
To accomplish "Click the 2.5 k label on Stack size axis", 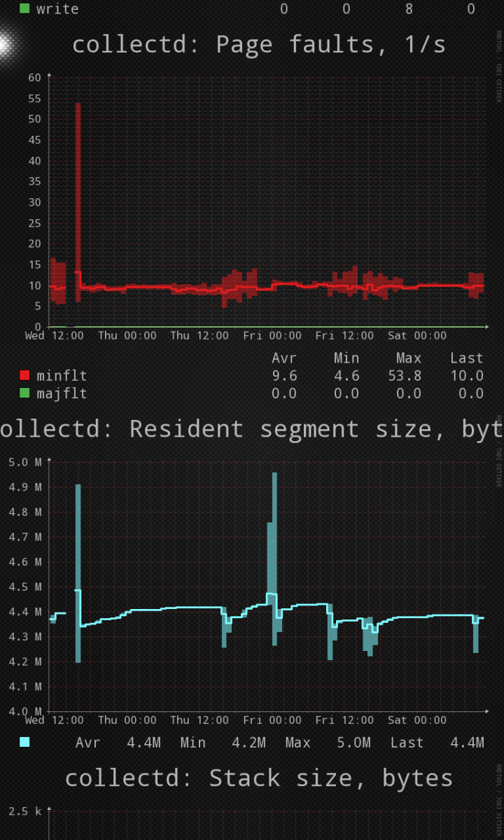I will [x=25, y=811].
